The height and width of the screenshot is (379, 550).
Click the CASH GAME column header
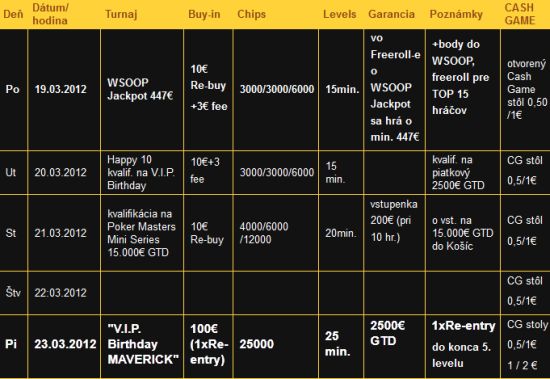pos(520,14)
